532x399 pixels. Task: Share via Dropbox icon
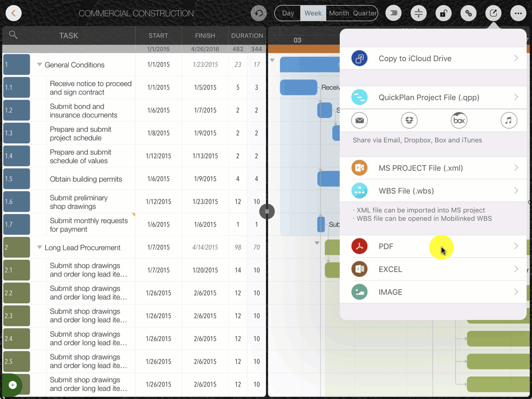pos(409,121)
